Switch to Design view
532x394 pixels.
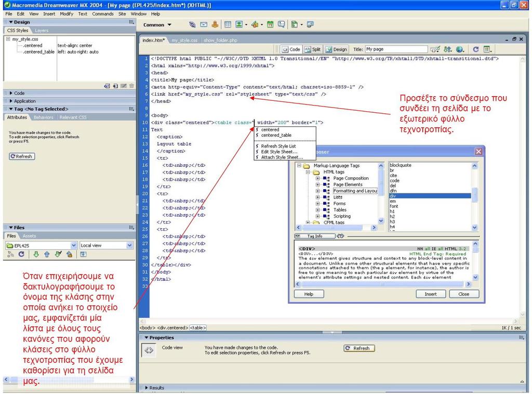tap(336, 49)
